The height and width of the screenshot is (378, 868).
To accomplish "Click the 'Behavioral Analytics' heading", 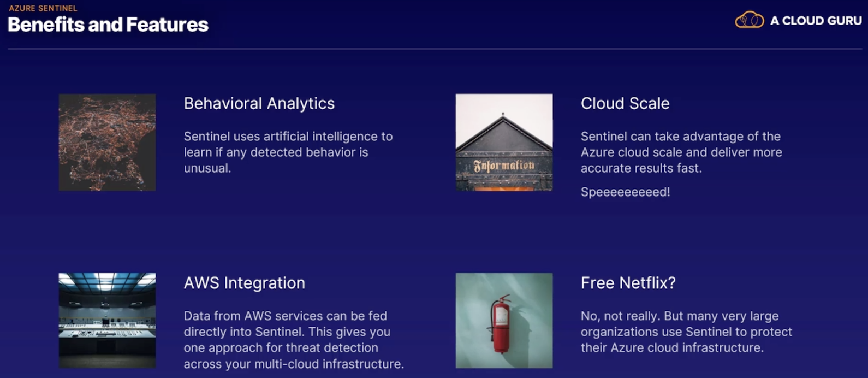I will [x=259, y=103].
